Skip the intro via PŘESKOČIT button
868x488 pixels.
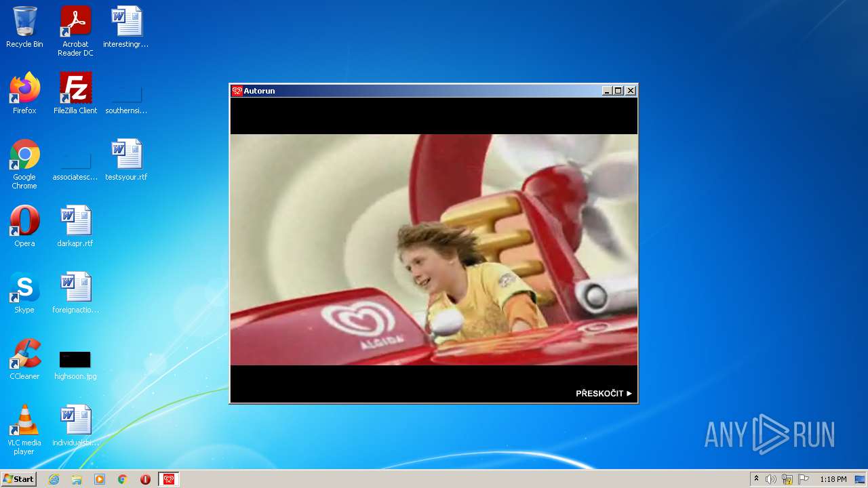pyautogui.click(x=604, y=393)
